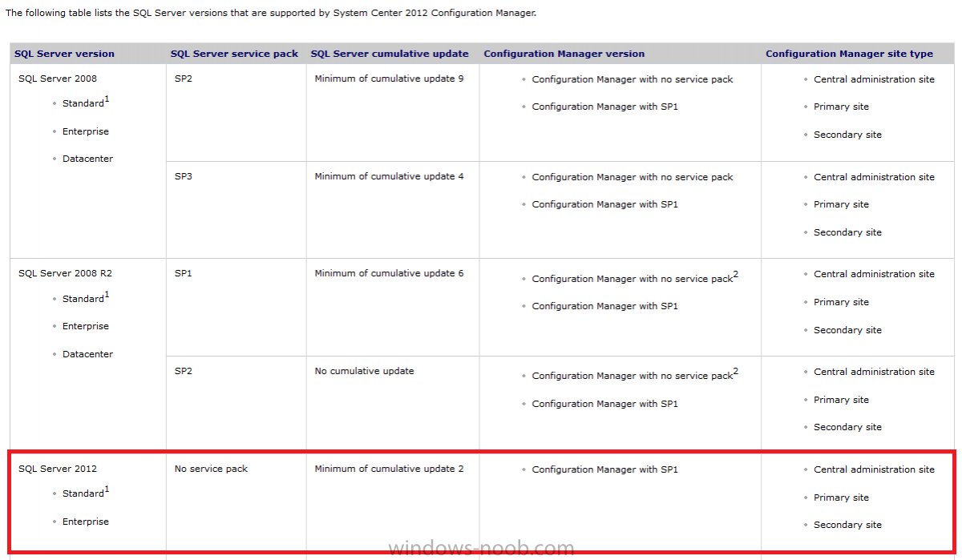This screenshot has height=560, width=962.
Task: Click 'Primary site' in the no-cumulative-update row
Action: [841, 400]
